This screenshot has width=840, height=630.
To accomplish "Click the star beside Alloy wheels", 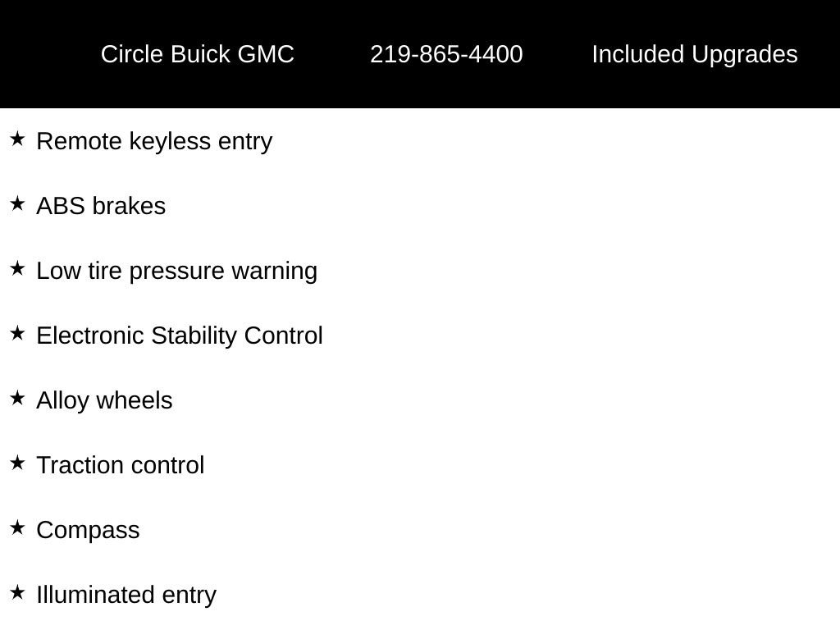I will tap(17, 398).
